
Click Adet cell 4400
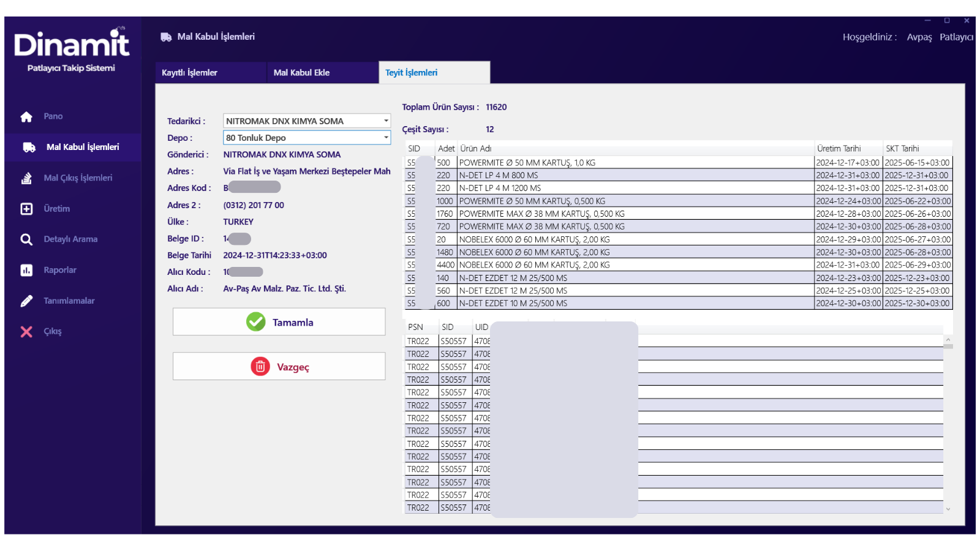coord(446,265)
